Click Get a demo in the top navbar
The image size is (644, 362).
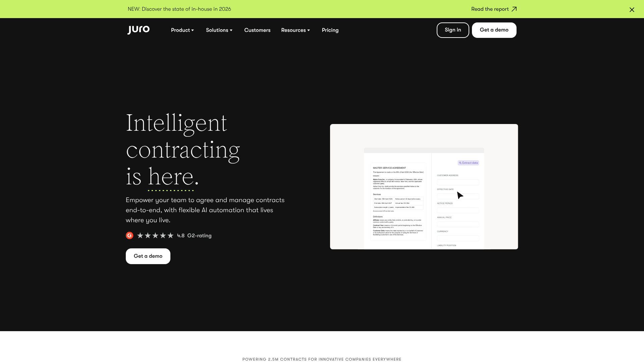pyautogui.click(x=494, y=30)
